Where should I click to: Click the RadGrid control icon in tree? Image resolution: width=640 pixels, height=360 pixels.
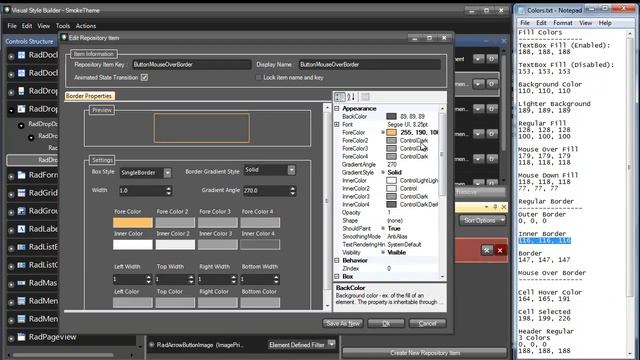[21, 193]
